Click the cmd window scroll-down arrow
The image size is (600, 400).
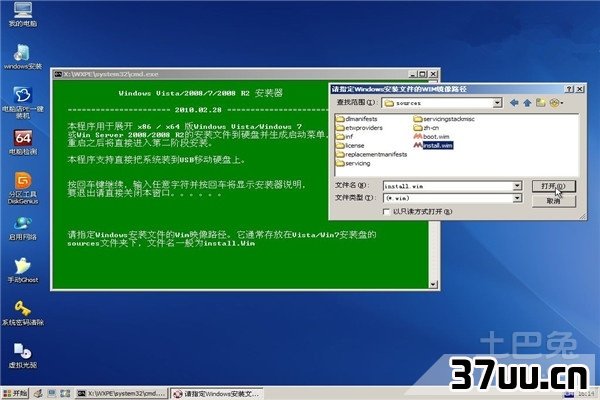[x=433, y=284]
